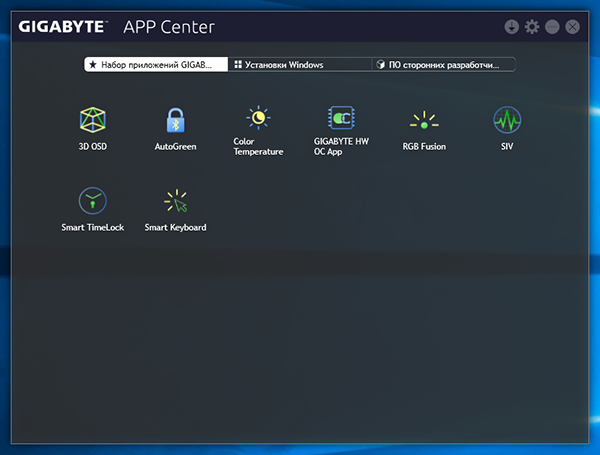The height and width of the screenshot is (455, 600).
Task: Open App Center settings gear
Action: 532,27
